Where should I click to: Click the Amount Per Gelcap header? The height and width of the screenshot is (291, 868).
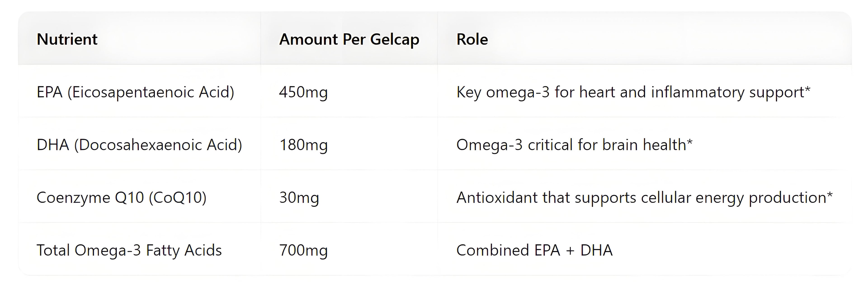click(349, 39)
